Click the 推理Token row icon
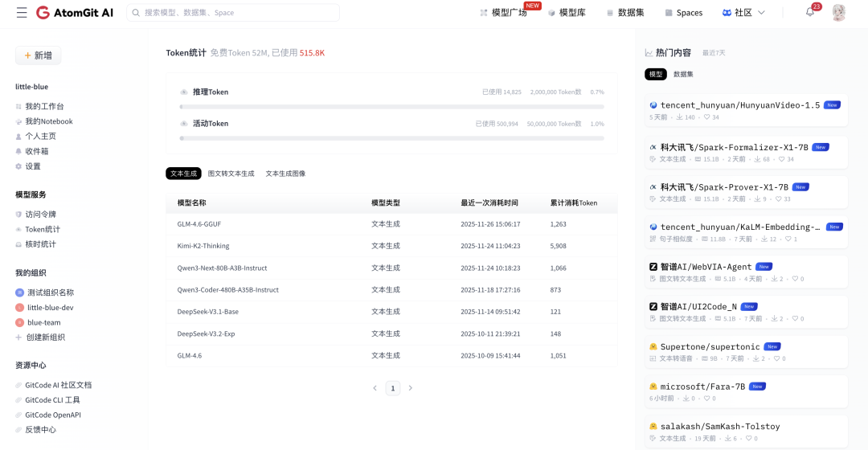 [x=184, y=92]
